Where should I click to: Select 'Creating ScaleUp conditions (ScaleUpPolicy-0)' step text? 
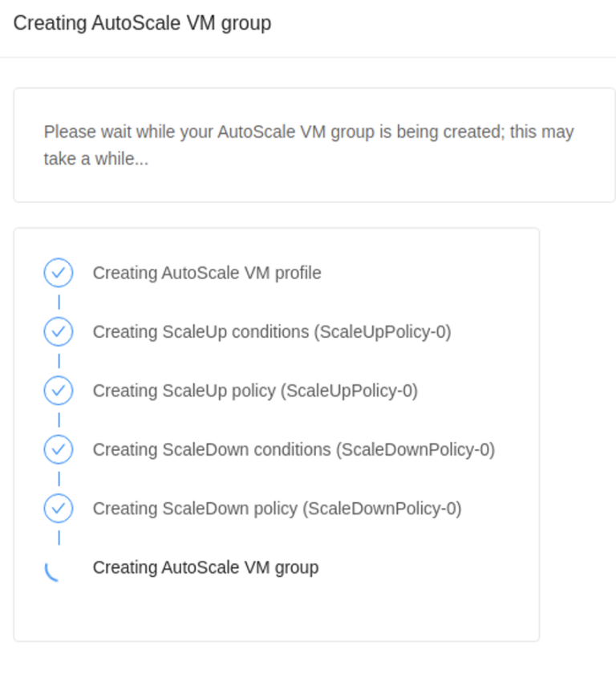(x=272, y=331)
